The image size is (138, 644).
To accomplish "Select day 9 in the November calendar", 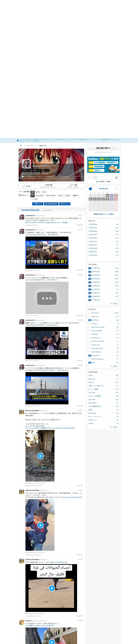I will (x=112, y=199).
